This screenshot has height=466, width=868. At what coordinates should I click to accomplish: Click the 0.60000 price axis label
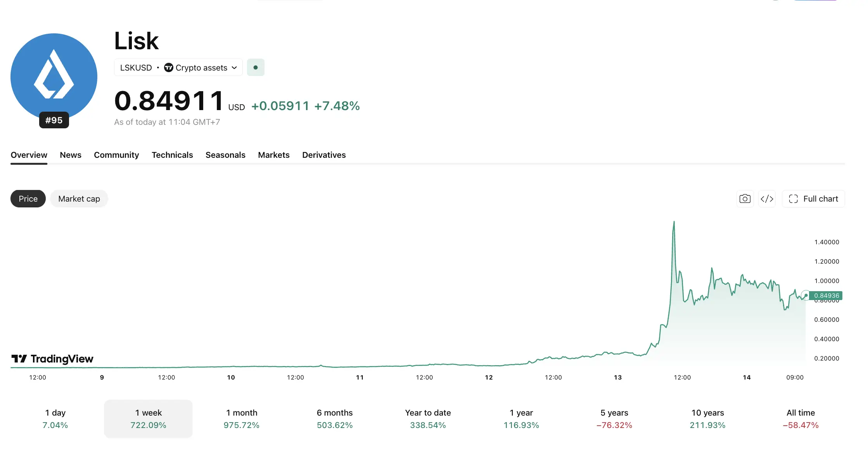[827, 320]
